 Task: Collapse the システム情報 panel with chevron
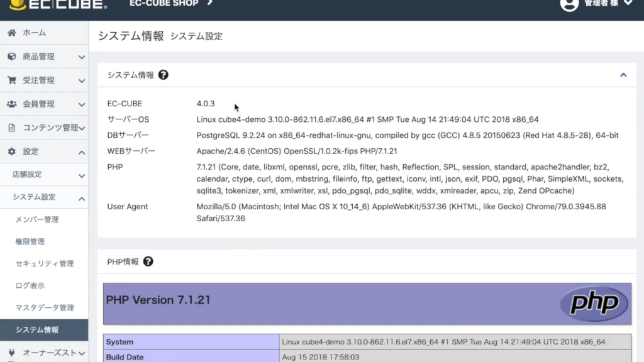[x=623, y=75]
